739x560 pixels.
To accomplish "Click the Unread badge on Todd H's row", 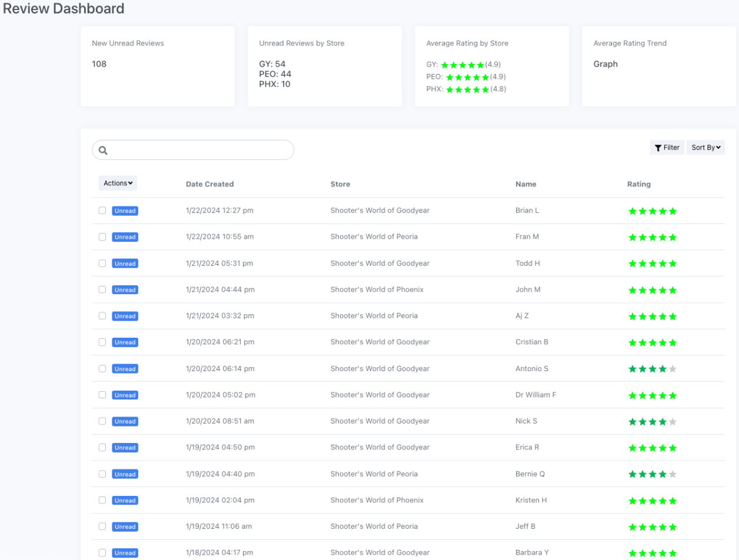I will (125, 264).
